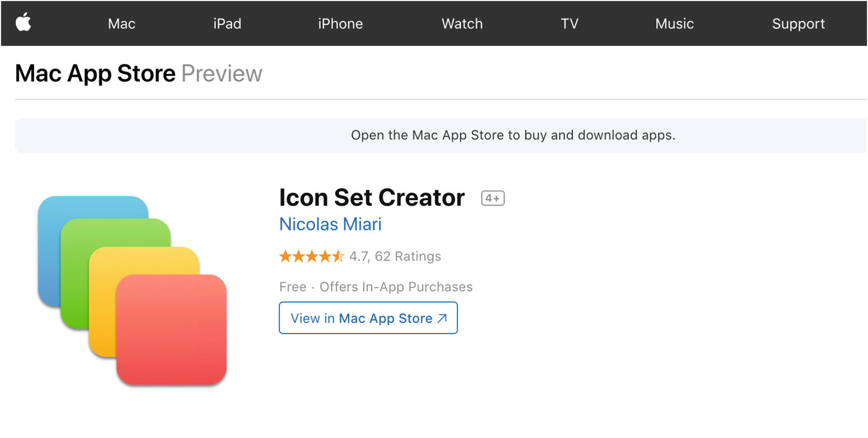Open the Watch navigation item
The width and height of the screenshot is (868, 438).
[462, 24]
